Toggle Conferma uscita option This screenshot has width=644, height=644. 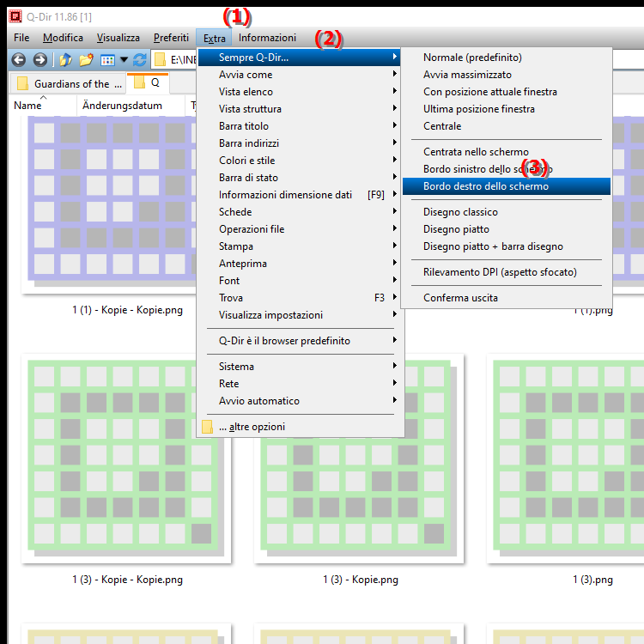pos(507,298)
